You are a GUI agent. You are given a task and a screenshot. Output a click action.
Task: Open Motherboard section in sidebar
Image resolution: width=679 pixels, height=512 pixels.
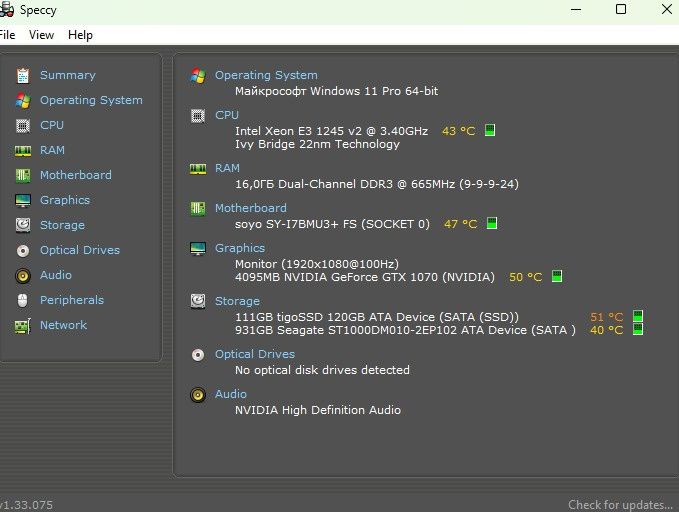(x=76, y=175)
